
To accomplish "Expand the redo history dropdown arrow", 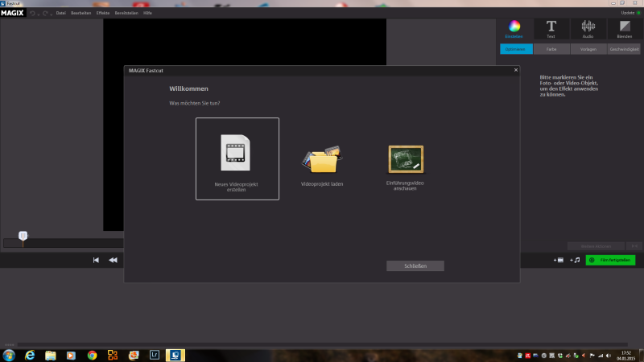I will tap(51, 14).
